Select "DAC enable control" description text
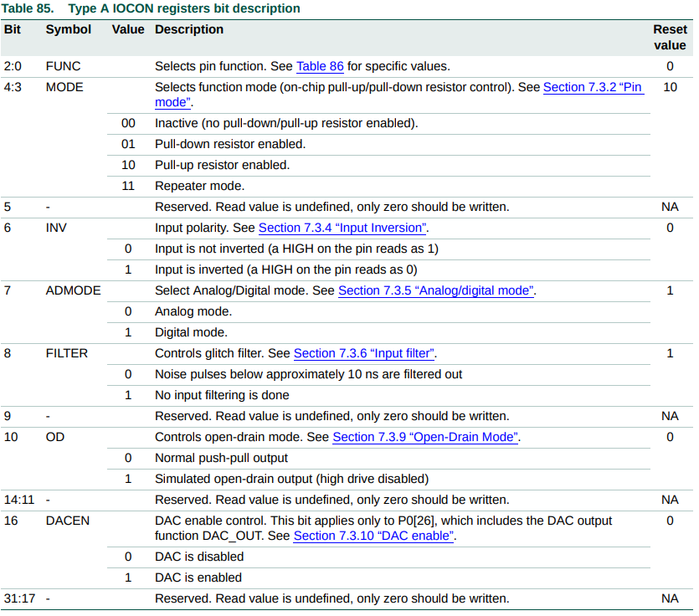This screenshot has height=616, width=699. point(383,529)
